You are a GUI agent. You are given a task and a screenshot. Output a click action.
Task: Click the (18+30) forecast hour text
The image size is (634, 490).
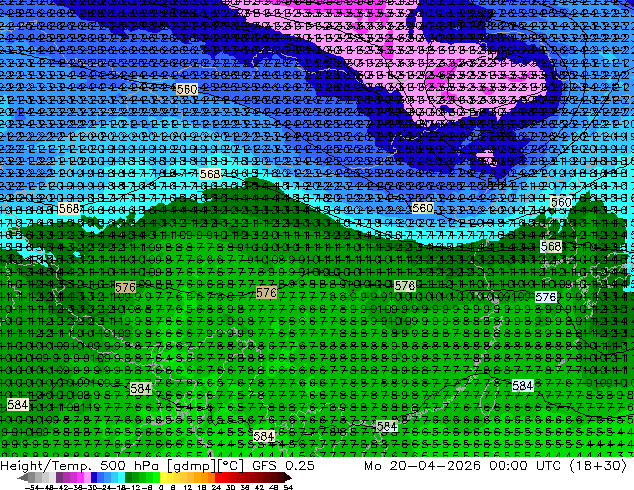pos(598,466)
